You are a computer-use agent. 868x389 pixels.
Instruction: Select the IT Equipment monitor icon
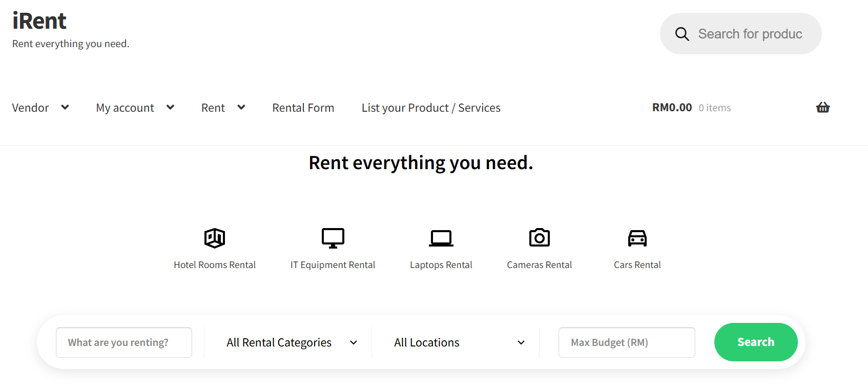click(333, 238)
